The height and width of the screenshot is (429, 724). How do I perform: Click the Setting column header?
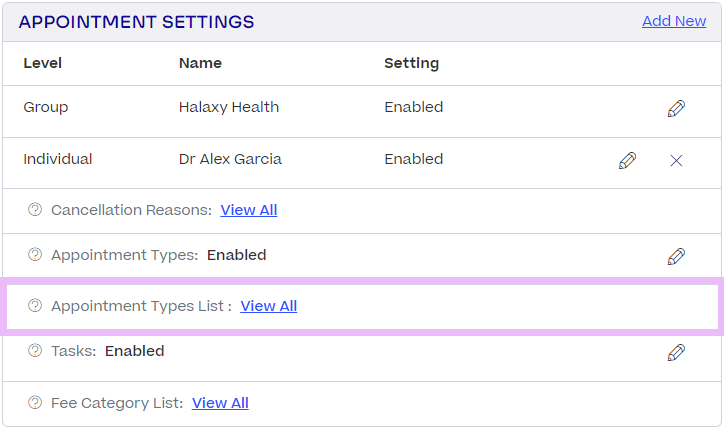[x=411, y=63]
